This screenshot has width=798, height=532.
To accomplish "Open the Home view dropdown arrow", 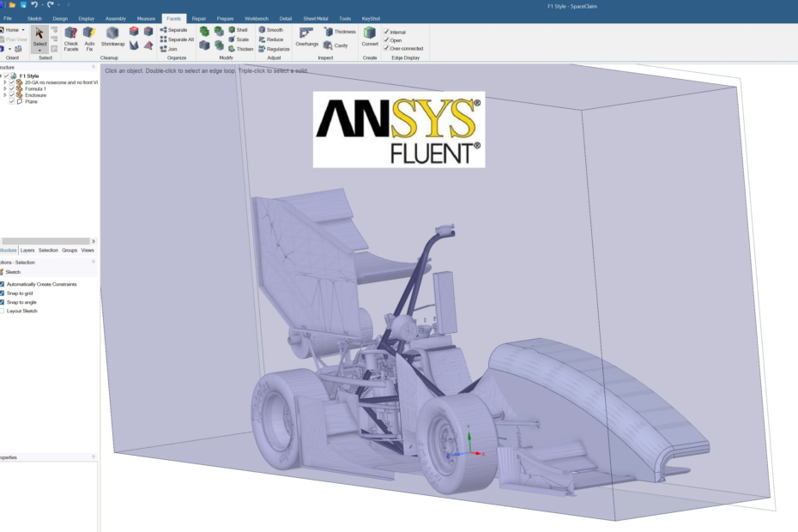I will tap(23, 30).
